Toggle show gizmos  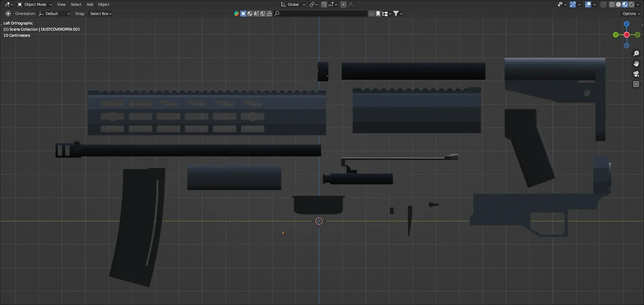click(x=573, y=4)
